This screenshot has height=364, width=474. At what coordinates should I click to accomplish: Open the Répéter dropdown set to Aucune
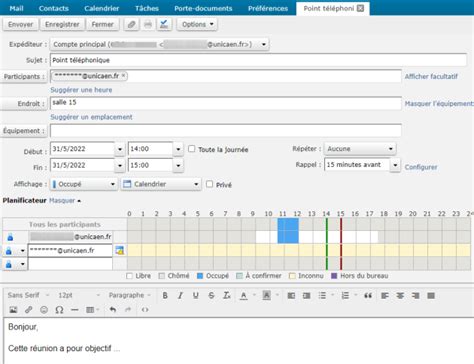360,149
